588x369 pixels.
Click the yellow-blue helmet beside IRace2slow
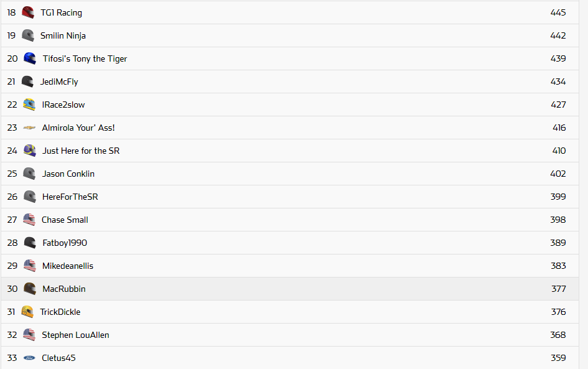click(29, 105)
